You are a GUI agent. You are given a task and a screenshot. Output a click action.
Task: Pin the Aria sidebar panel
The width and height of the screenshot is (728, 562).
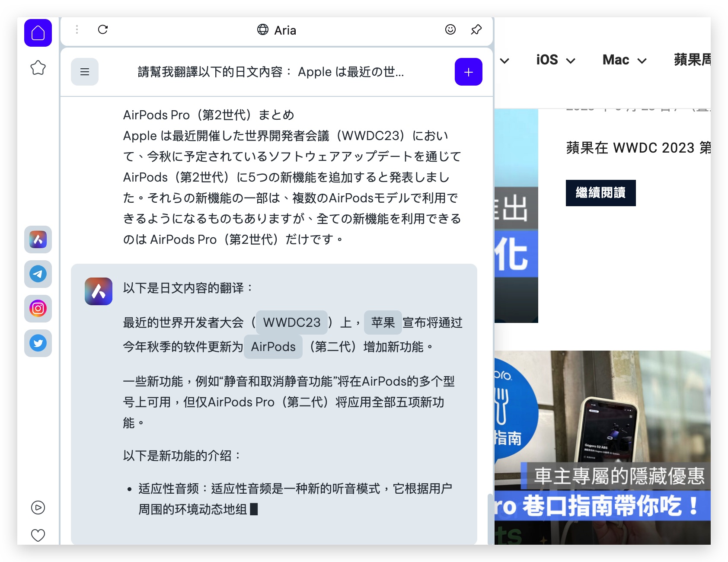tap(476, 29)
